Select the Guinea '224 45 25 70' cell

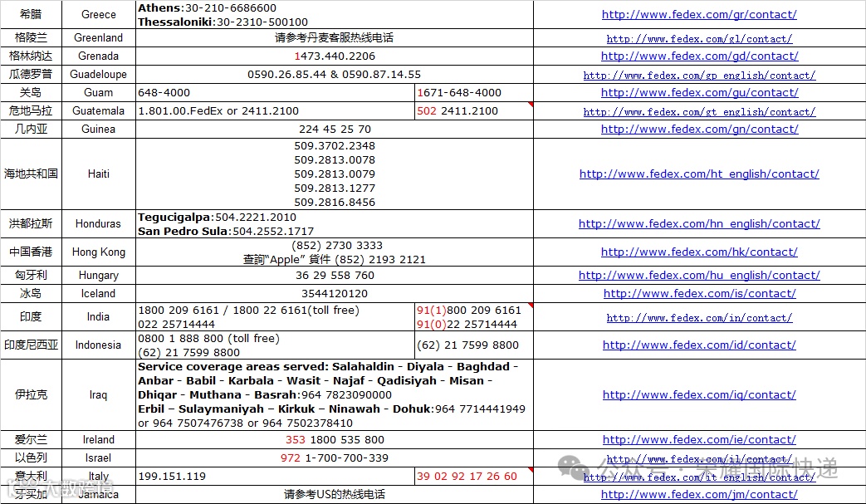click(x=335, y=129)
